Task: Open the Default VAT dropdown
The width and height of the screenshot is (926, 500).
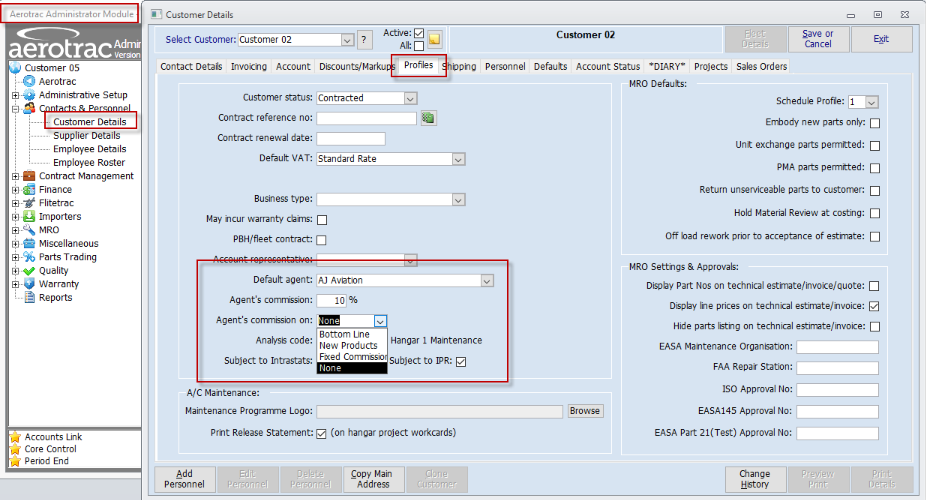Action: click(x=458, y=159)
